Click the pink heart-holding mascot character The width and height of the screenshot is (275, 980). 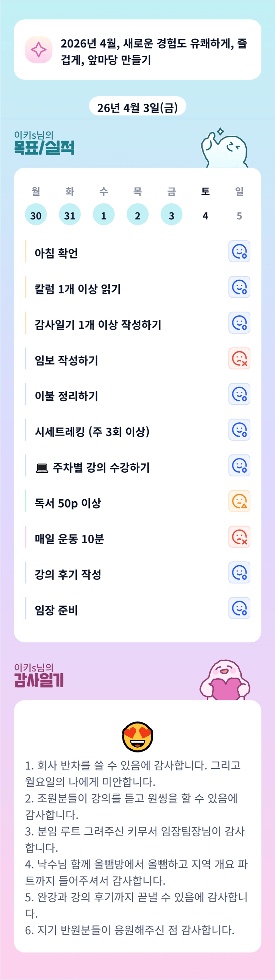point(225,681)
